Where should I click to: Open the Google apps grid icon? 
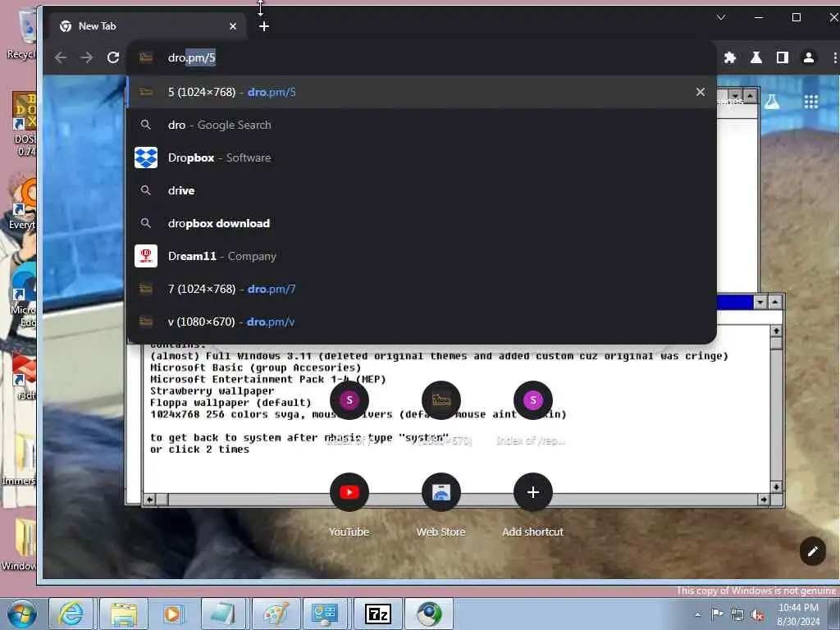coord(811,102)
